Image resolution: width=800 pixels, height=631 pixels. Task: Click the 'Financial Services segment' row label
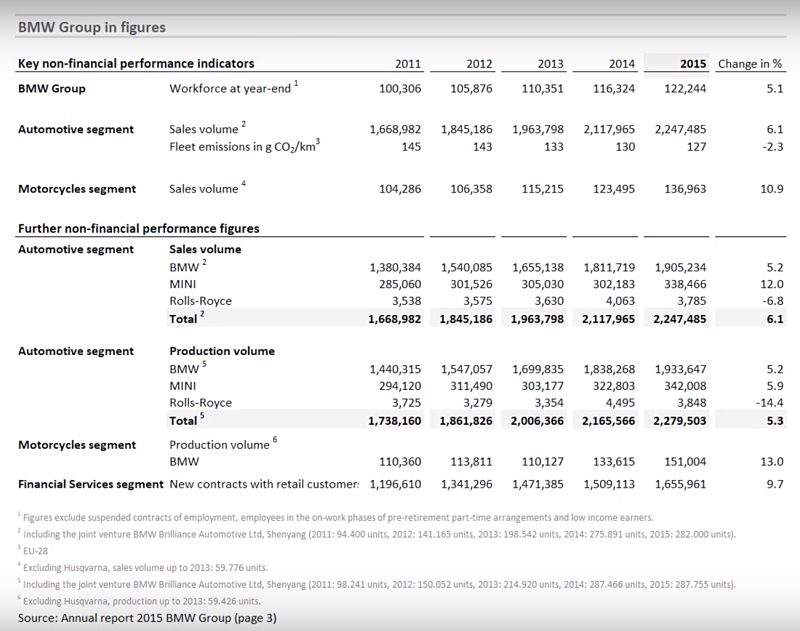click(x=90, y=484)
